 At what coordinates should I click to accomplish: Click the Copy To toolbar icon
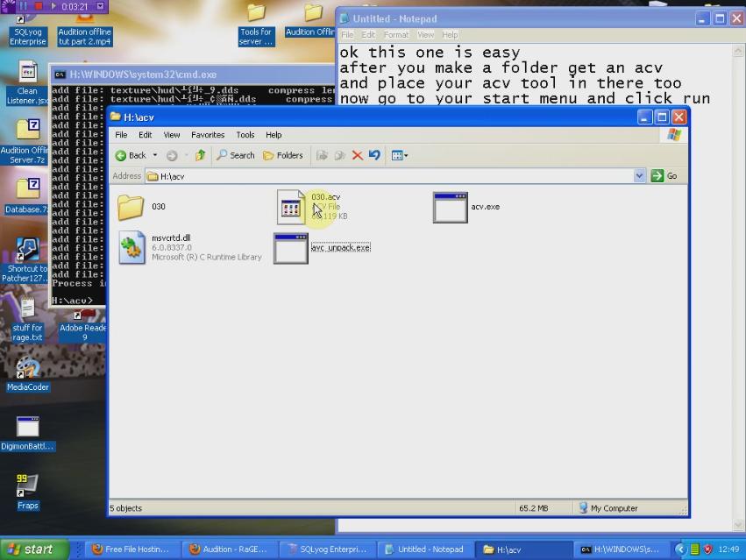[340, 155]
